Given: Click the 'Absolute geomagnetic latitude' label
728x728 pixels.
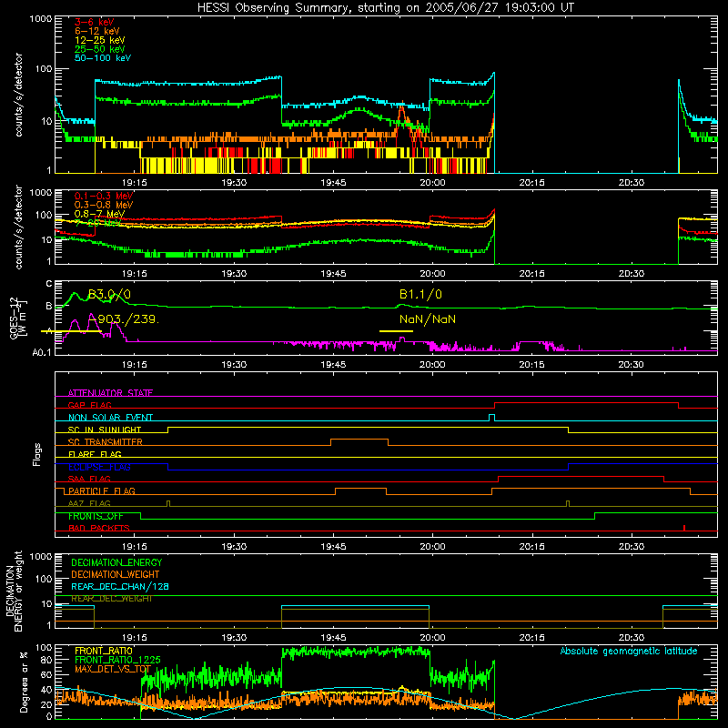Looking at the screenshot, I should [629, 651].
